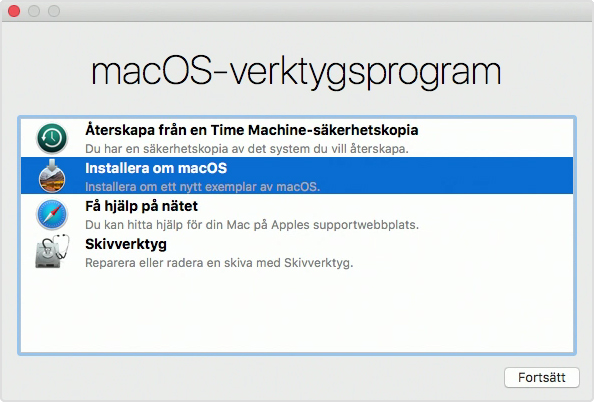Close the macOS-verktygsprogram window
Image resolution: width=594 pixels, height=402 pixels.
(14, 11)
